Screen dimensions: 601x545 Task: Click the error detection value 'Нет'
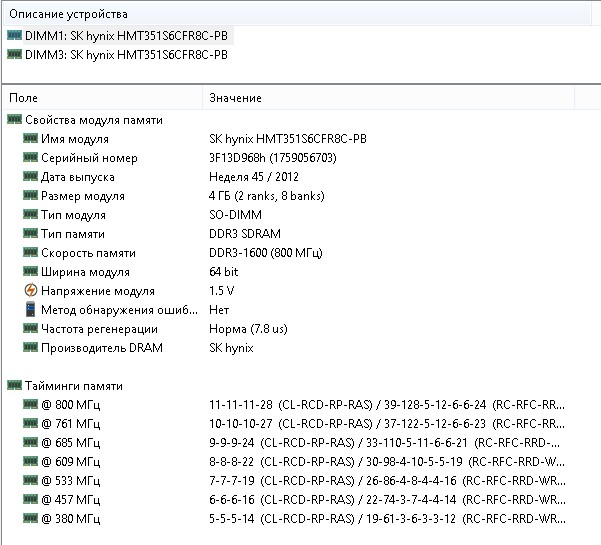tap(219, 310)
